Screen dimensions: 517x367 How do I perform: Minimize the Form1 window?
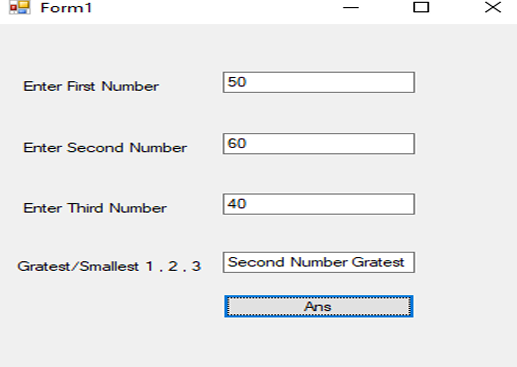[351, 7]
